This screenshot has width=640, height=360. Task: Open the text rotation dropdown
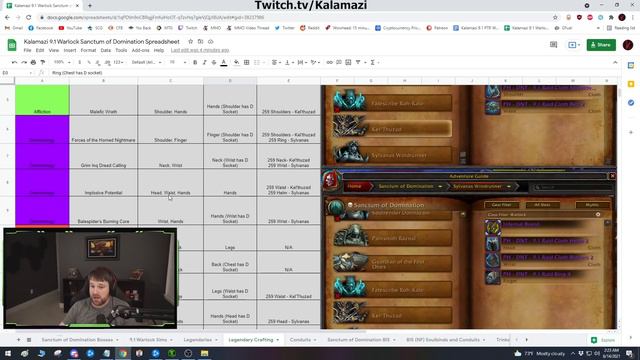315,62
